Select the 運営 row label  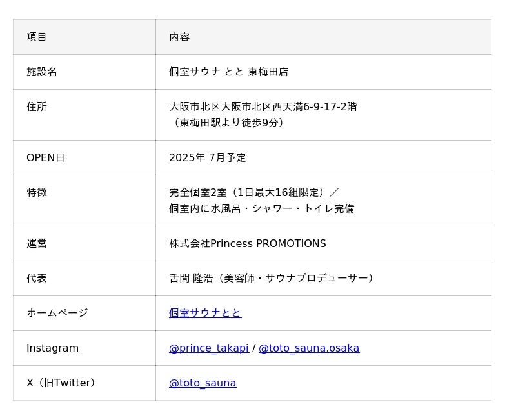coord(37,243)
